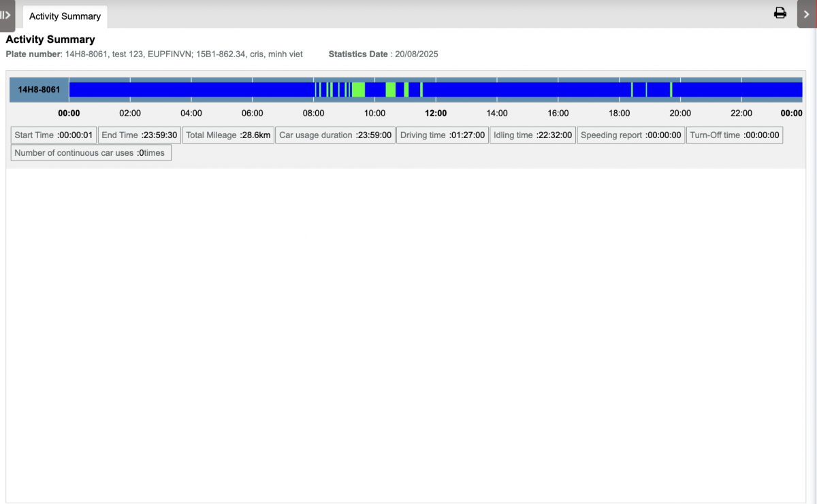Click the large green driving segment near 09:30
817x504 pixels.
[358, 90]
